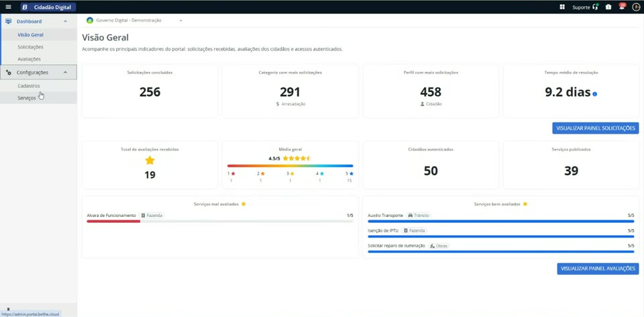This screenshot has width=644, height=317.
Task: Click the Visualizar Painel Solicitações button
Action: [596, 128]
